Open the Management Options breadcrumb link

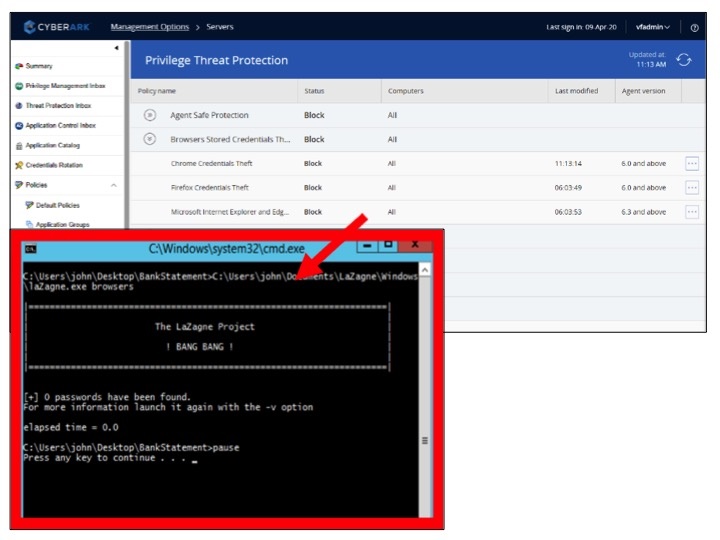coord(150,27)
